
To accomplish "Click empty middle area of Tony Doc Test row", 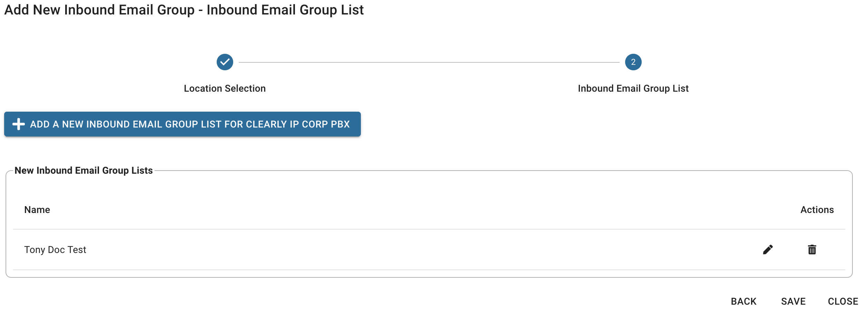I will tap(414, 250).
